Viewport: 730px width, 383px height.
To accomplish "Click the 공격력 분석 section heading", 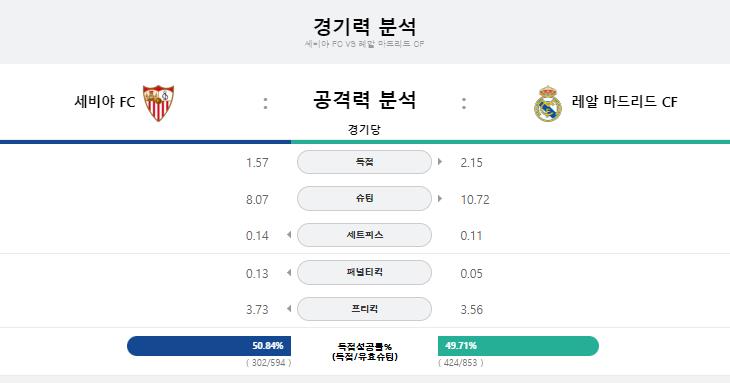I will [365, 100].
